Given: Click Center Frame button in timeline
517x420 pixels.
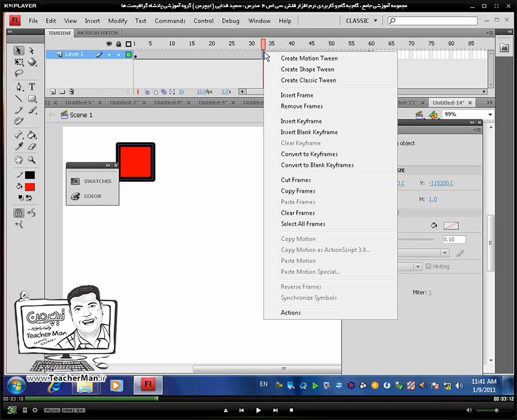Looking at the screenshot, I should 138,92.
